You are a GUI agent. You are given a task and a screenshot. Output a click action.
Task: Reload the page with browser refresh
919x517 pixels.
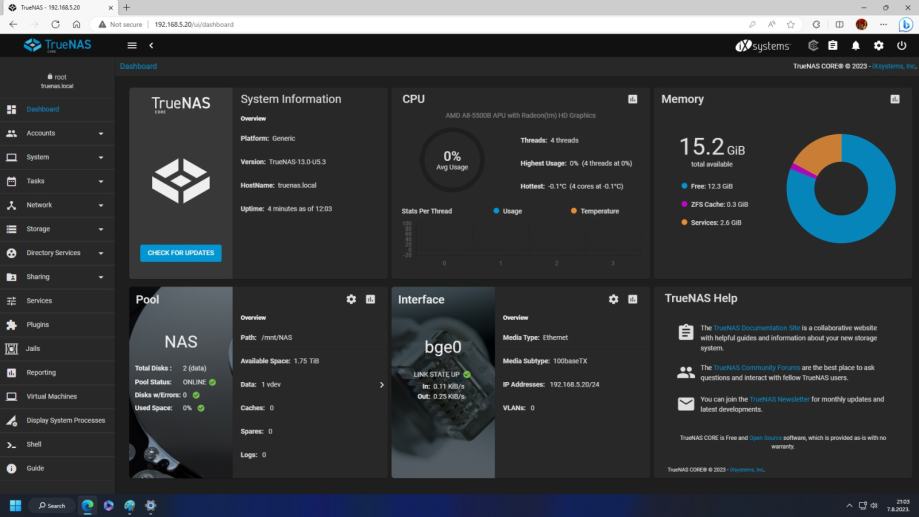55,25
